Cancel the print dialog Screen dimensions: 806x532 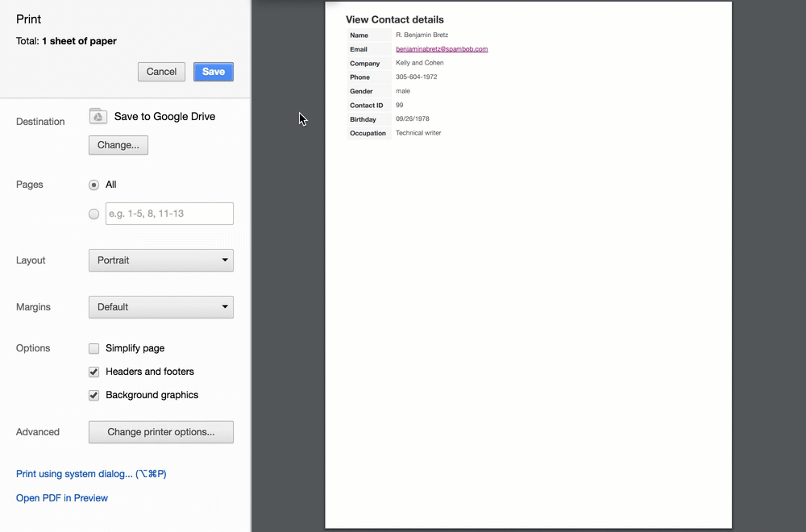coord(161,72)
